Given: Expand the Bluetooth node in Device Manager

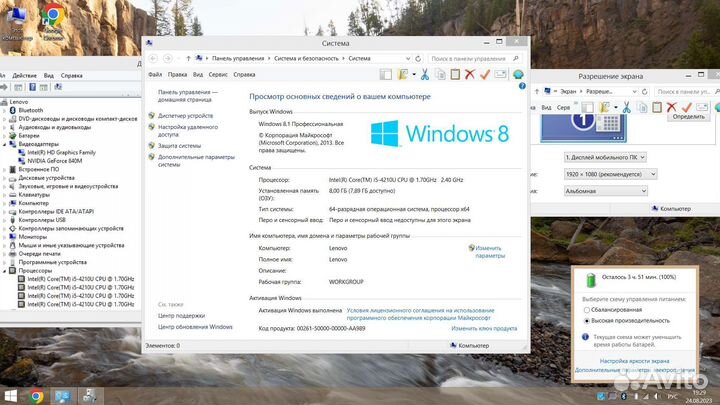Looking at the screenshot, I should click(x=5, y=111).
